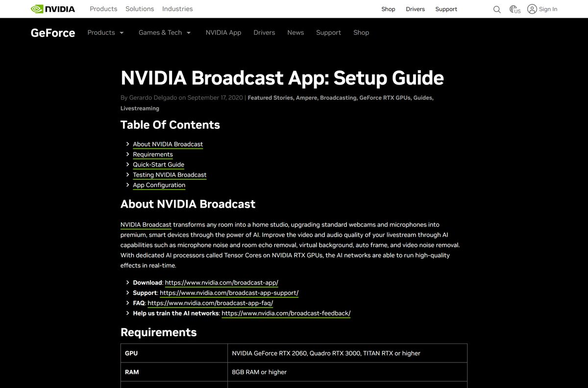Click the 'Table Of Contents' heading
588x388 pixels.
click(170, 125)
